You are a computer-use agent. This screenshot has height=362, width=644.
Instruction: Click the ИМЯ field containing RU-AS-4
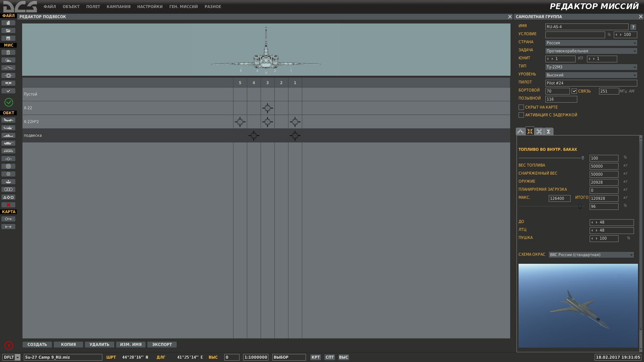(587, 27)
